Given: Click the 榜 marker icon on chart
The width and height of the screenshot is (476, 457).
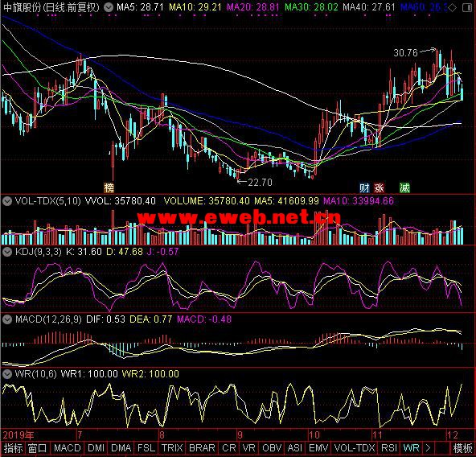Looking at the screenshot, I should 109,187.
